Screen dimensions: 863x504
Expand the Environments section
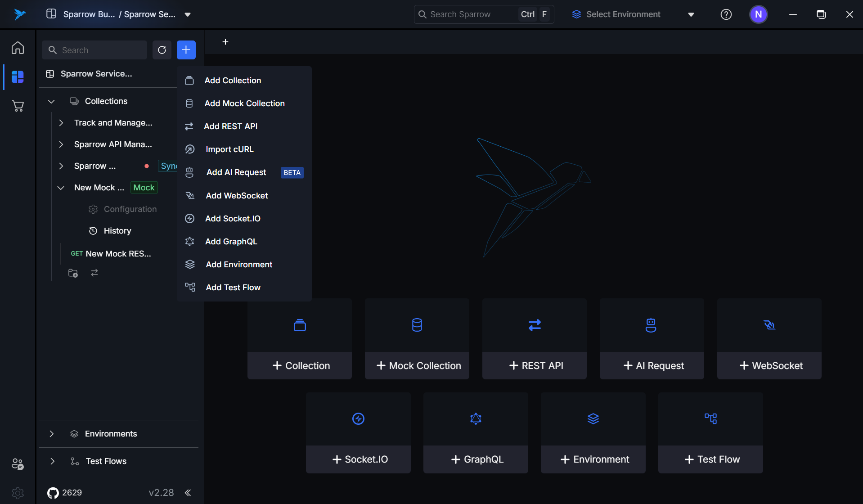52,434
